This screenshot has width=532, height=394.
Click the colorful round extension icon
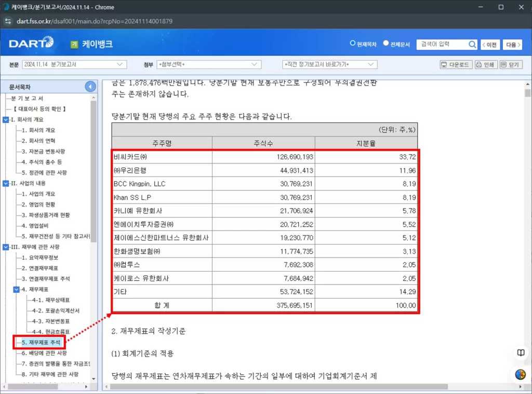[x=520, y=374]
